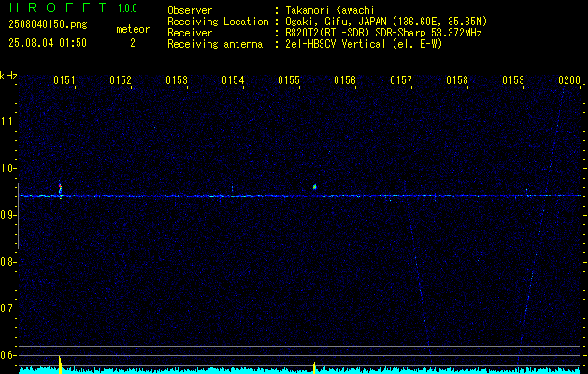Click the version number 1.0.0
588x374 pixels.
(127, 7)
